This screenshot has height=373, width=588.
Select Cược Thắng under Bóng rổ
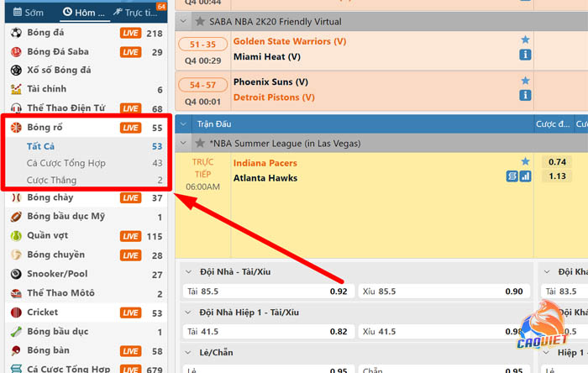click(51, 180)
